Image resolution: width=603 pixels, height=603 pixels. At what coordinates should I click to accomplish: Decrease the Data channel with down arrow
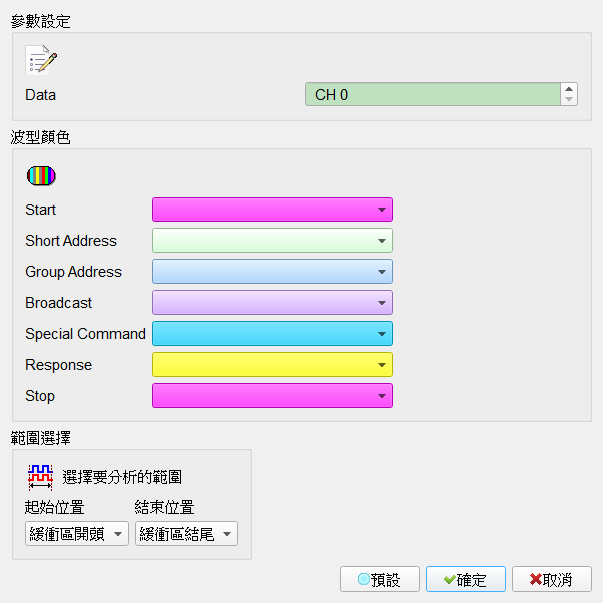[569, 99]
